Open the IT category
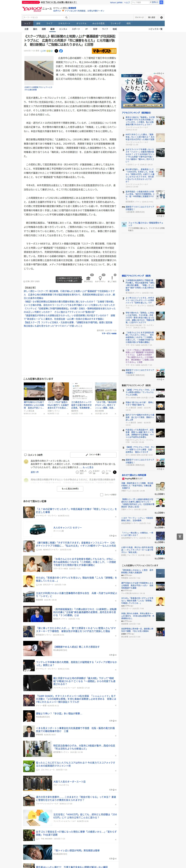Screen dimensions: 186x868 point(86,29)
